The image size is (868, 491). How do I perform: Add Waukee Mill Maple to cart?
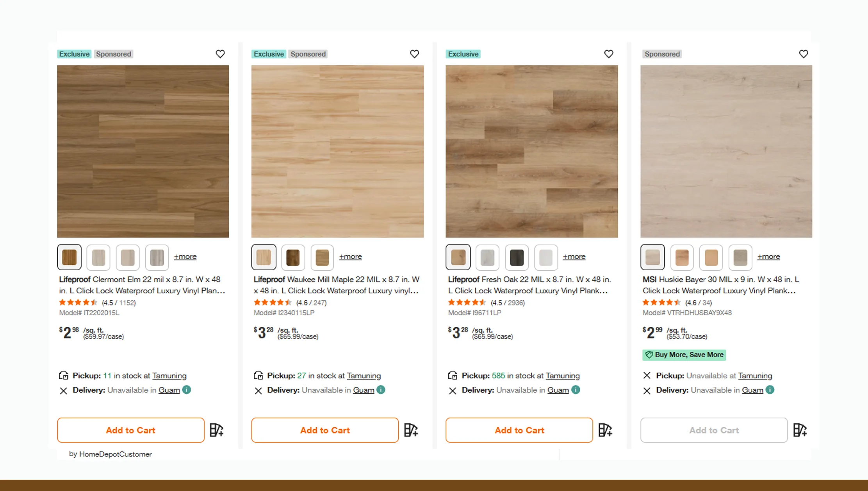click(324, 430)
